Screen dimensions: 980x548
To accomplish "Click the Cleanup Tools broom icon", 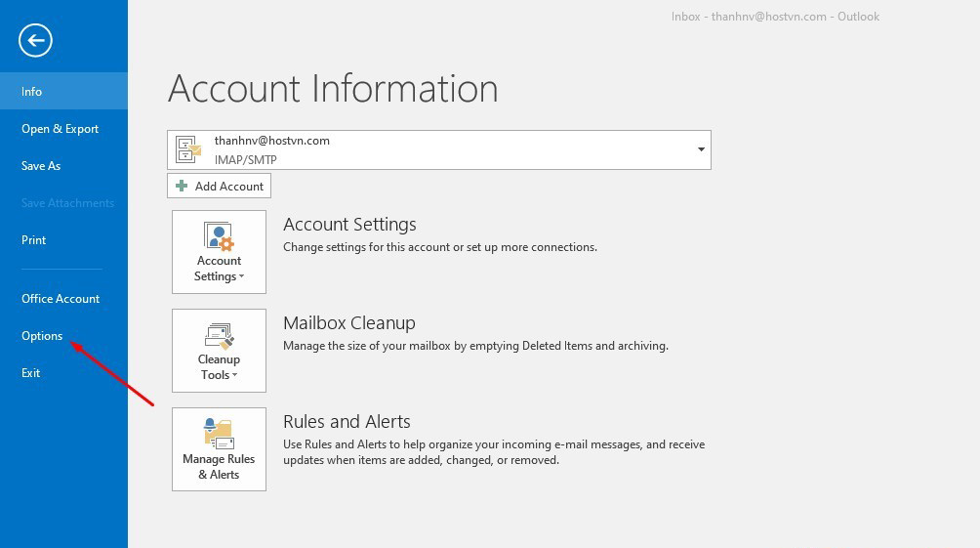I will 219,336.
